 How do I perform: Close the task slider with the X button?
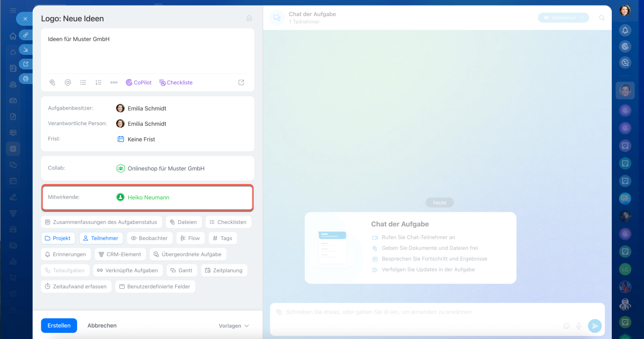[25, 19]
